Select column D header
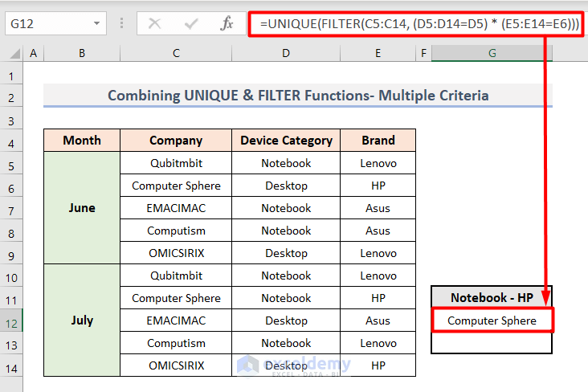Screen dimensions: 588x392 pyautogui.click(x=286, y=53)
